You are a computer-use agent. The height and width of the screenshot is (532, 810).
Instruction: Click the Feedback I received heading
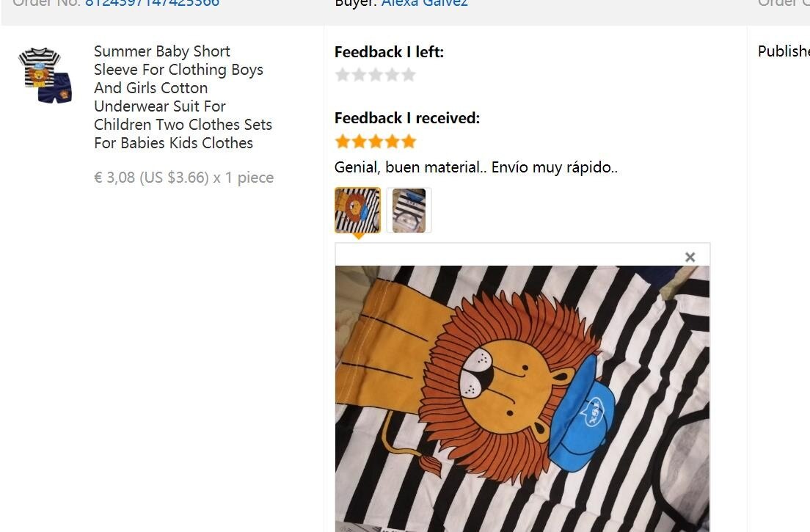[x=406, y=117]
